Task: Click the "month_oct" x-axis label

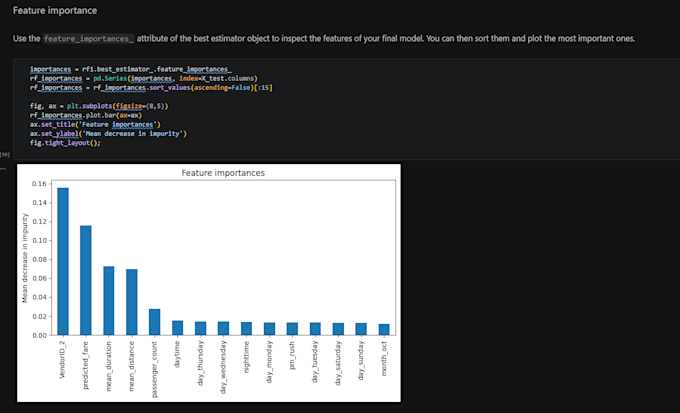Action: [x=384, y=358]
